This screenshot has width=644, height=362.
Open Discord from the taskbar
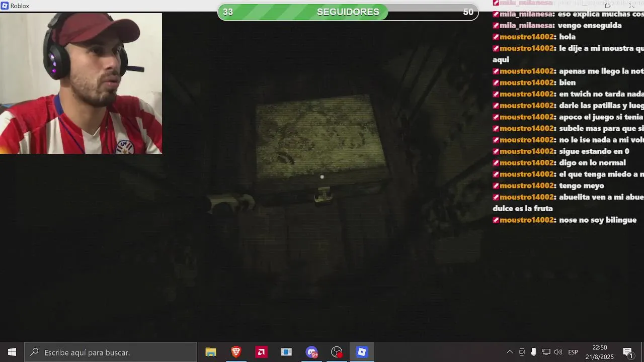pos(311,352)
